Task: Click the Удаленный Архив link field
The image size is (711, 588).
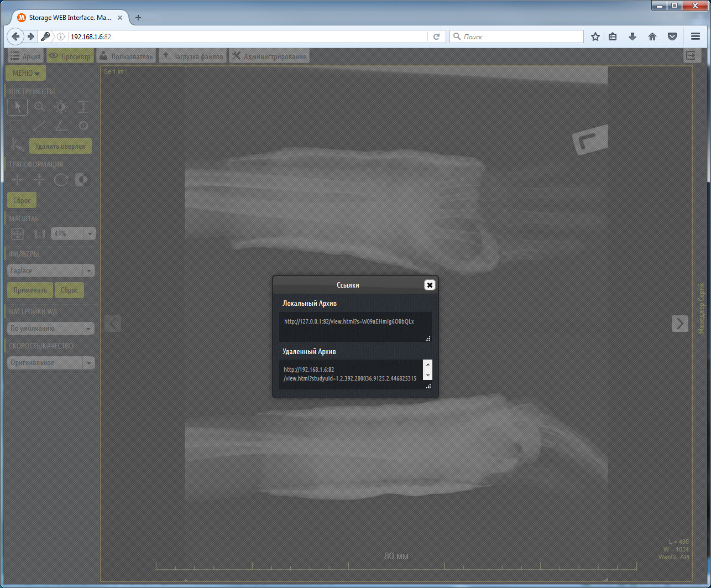Action: pos(355,373)
